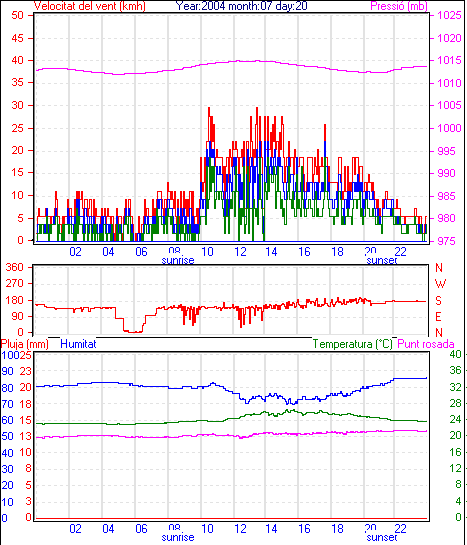Click the bottom chart 'sunset' marker
The image size is (467, 545).
[x=382, y=537]
